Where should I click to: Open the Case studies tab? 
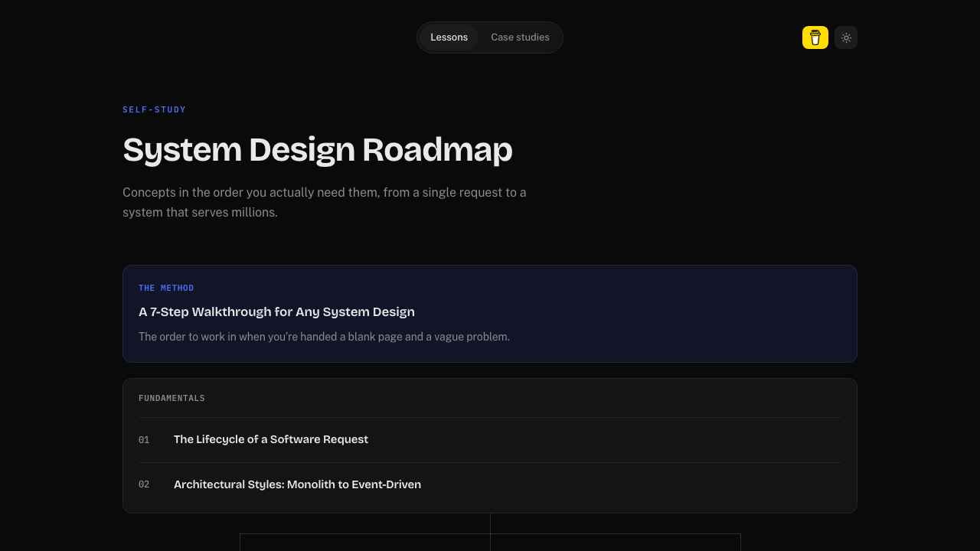pos(520,37)
